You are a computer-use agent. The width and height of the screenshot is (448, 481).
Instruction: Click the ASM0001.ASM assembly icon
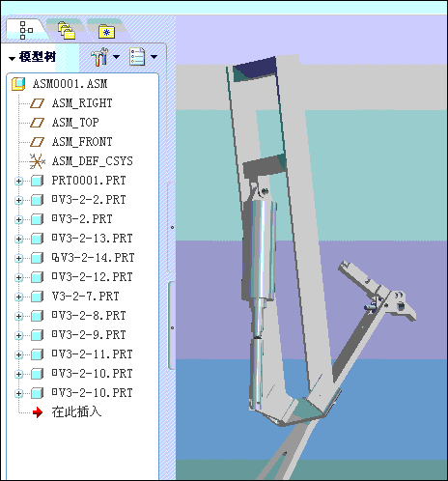[18, 84]
